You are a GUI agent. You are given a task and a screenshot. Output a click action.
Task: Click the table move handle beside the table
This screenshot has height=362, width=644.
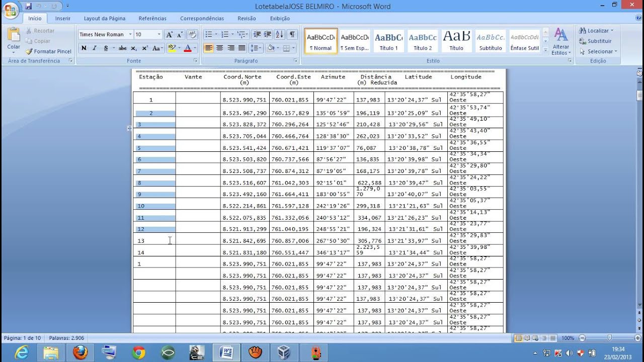(129, 128)
